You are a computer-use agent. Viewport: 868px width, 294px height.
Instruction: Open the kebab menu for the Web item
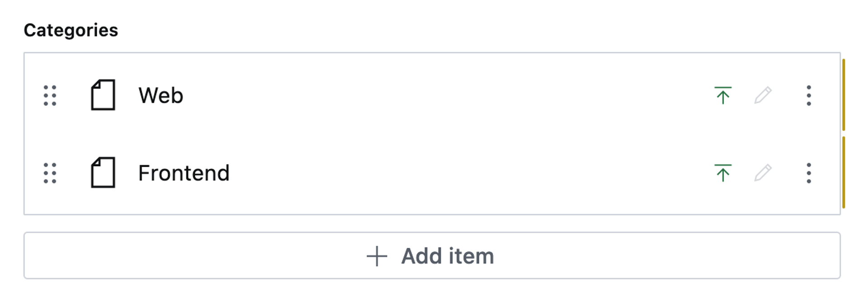pos(808,95)
